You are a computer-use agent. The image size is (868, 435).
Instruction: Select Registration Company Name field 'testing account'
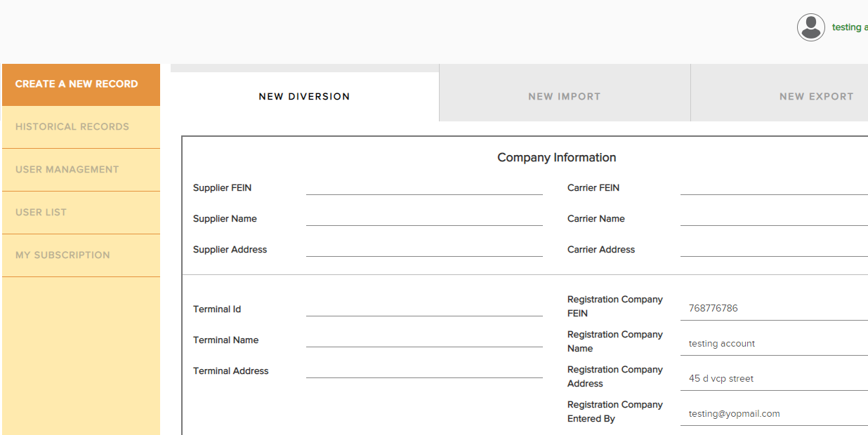pyautogui.click(x=774, y=343)
